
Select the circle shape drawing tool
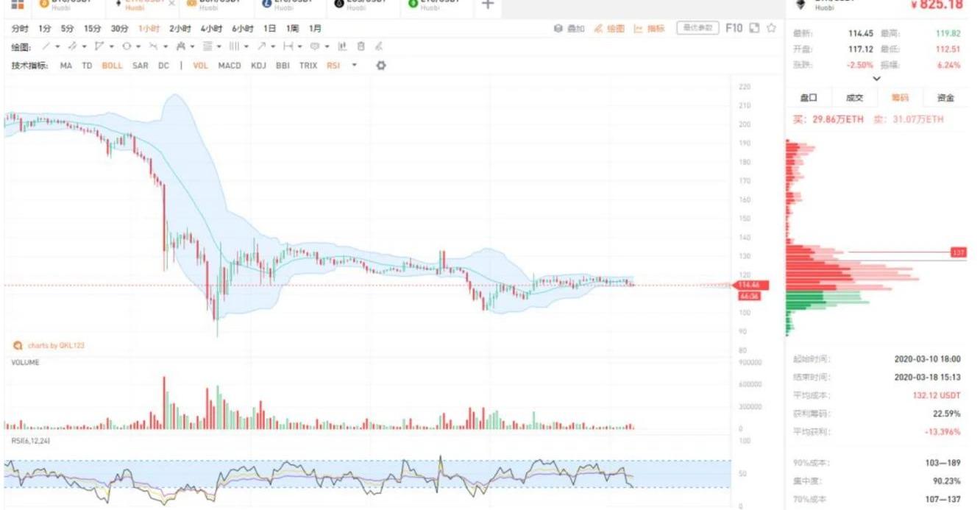click(127, 46)
